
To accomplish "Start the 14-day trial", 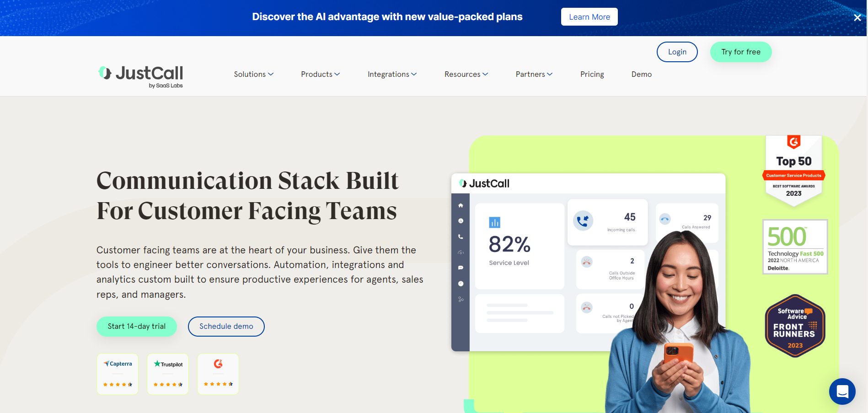I will pyautogui.click(x=136, y=326).
